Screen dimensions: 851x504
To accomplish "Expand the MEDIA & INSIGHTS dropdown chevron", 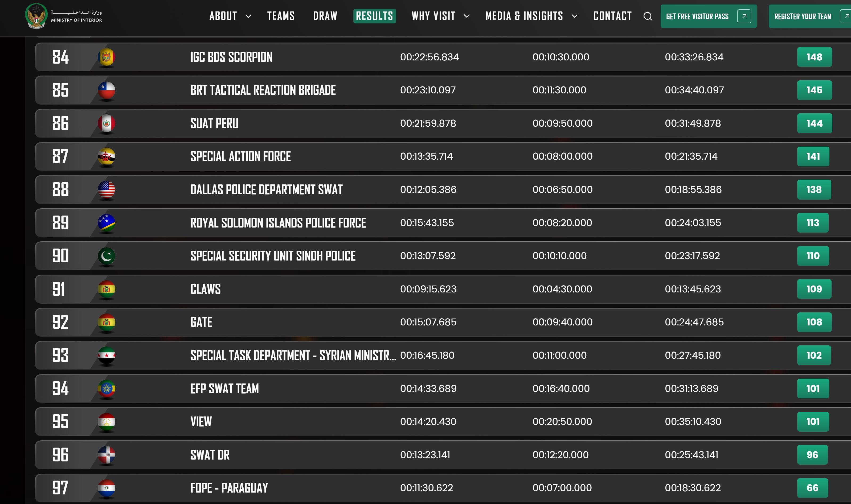I will click(x=574, y=16).
